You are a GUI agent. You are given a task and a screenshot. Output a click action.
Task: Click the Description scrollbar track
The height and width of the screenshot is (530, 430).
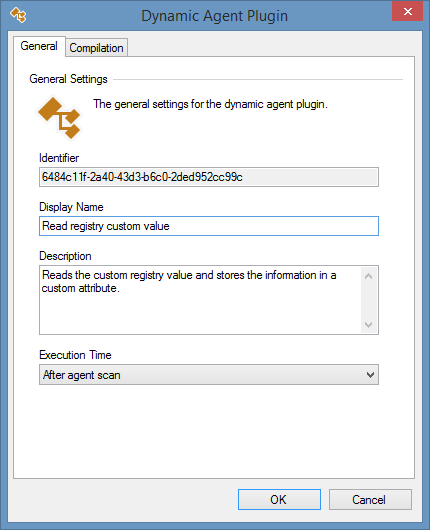[369, 300]
